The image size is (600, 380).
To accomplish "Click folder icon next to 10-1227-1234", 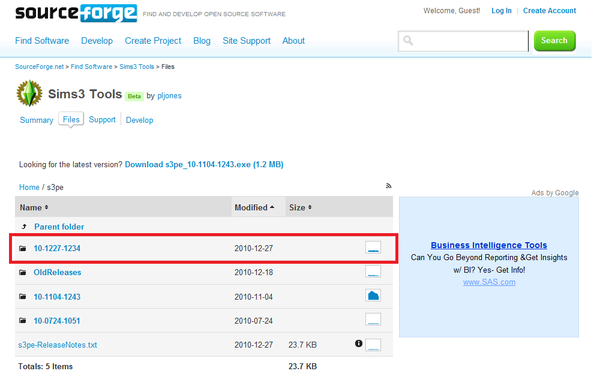I will [x=23, y=249].
